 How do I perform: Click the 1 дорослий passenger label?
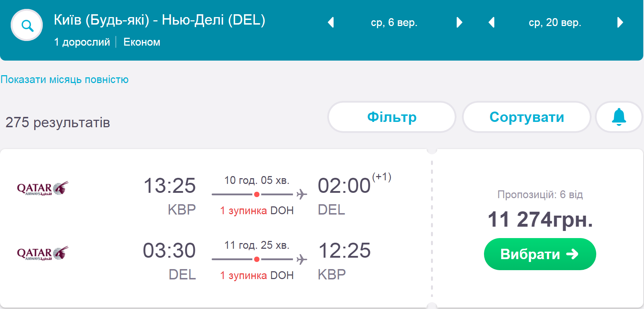point(82,42)
